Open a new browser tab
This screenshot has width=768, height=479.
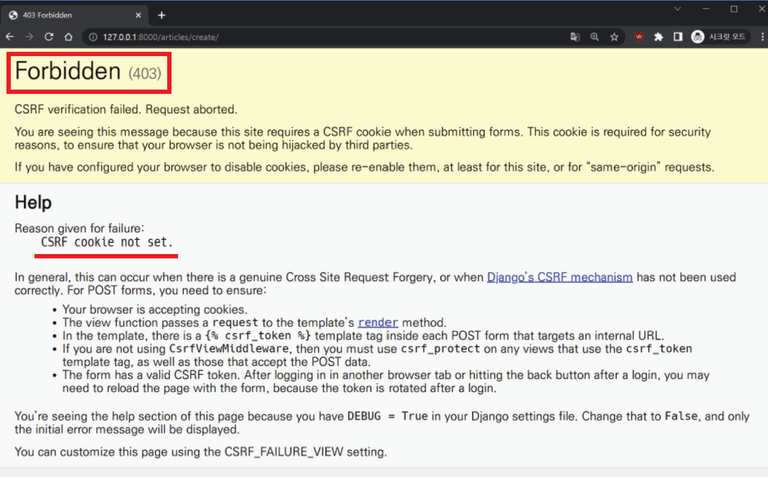coord(162,15)
